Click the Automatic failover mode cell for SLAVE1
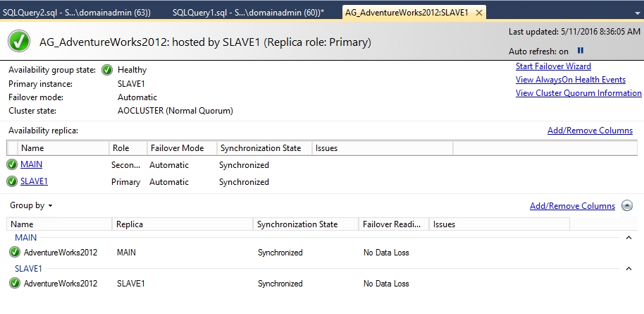Screen dimensions: 644x314 (169, 182)
